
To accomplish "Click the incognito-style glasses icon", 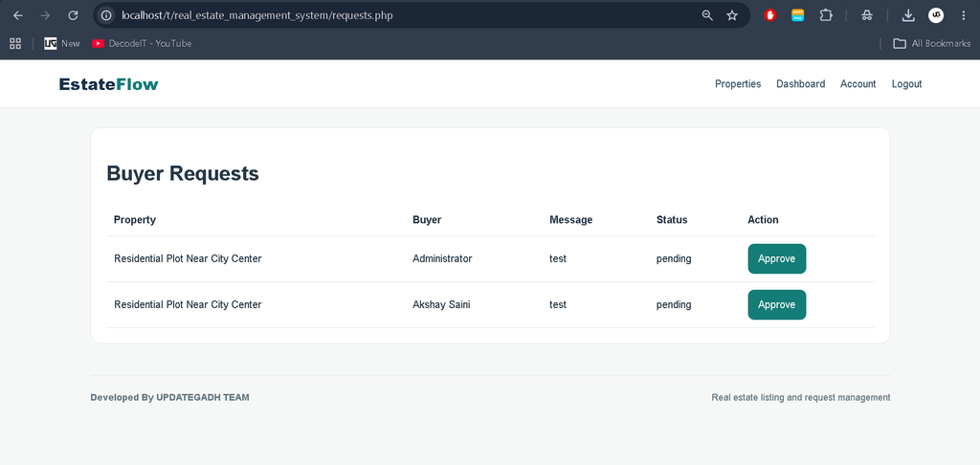I will click(866, 15).
